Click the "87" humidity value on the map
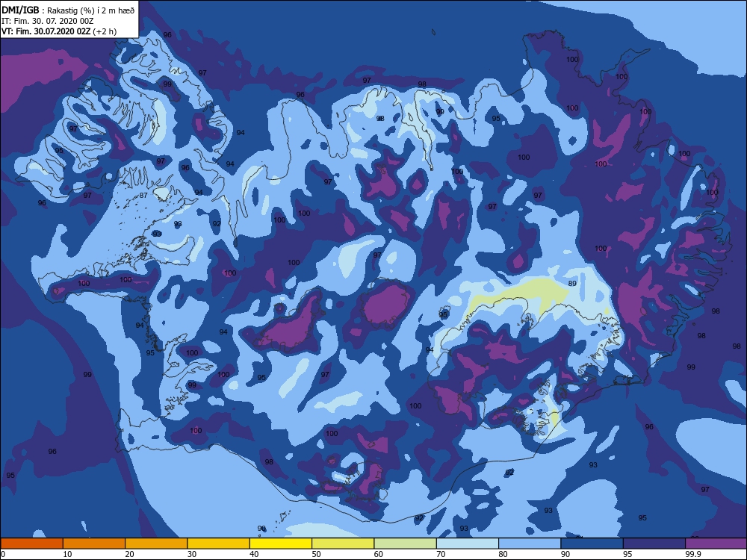This screenshot has height=560, width=747. click(x=143, y=195)
